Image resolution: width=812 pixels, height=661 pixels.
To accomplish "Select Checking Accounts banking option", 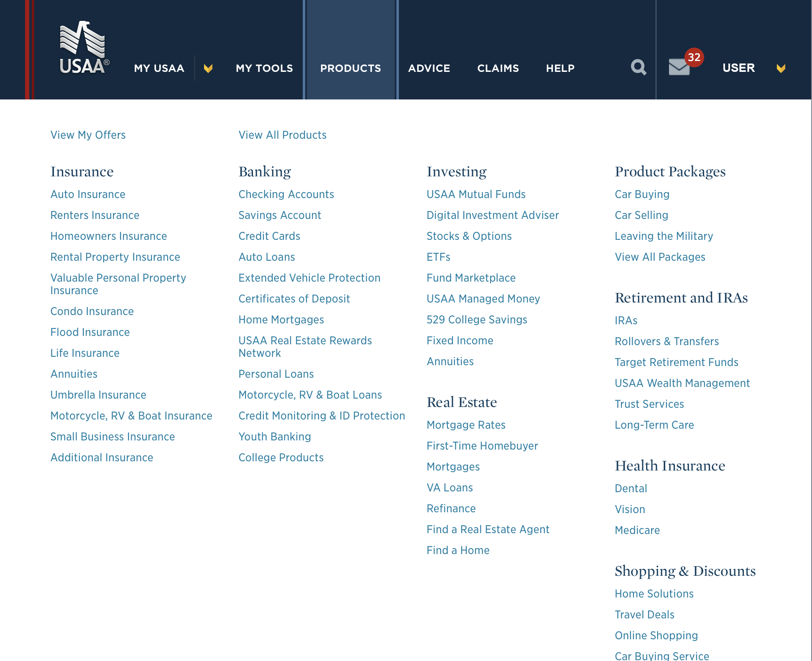I will coord(287,194).
